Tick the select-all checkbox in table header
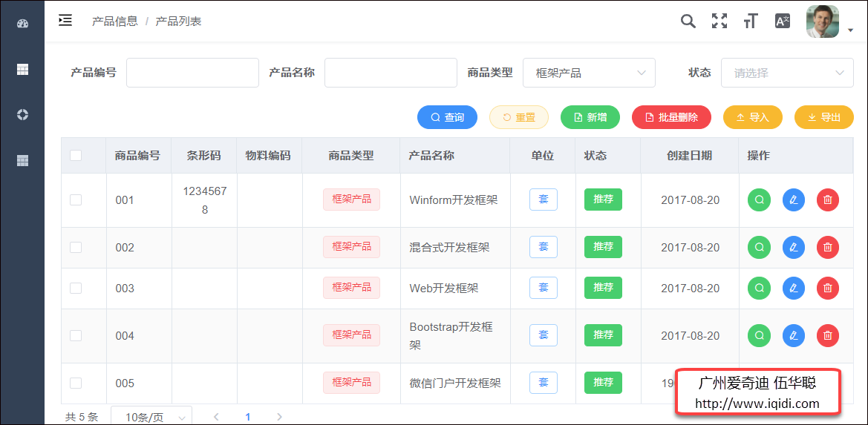Viewport: 868px width, 425px height. 76,155
